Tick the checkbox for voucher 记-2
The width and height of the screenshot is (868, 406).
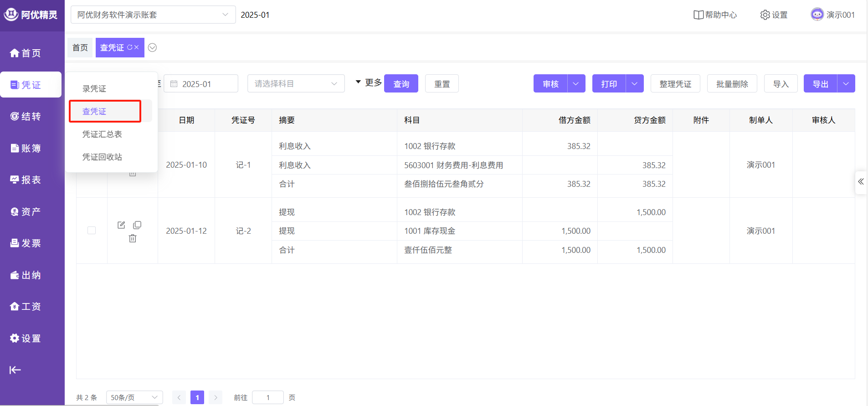pos(92,231)
